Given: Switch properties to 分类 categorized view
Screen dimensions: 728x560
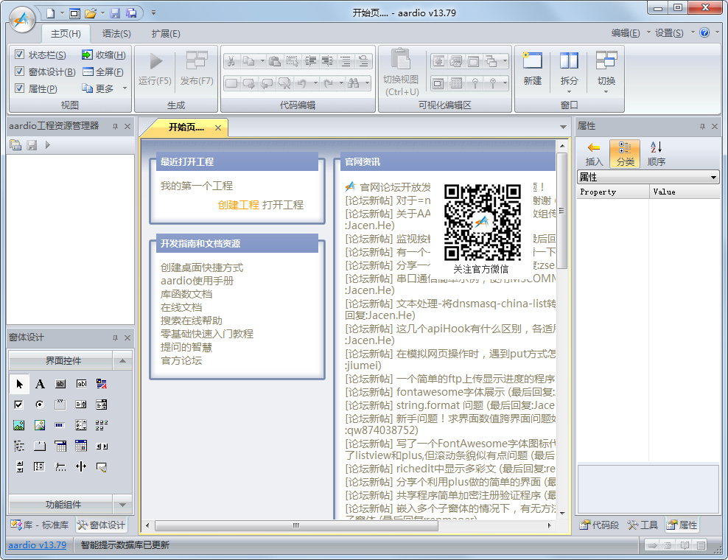Looking at the screenshot, I should 624,153.
